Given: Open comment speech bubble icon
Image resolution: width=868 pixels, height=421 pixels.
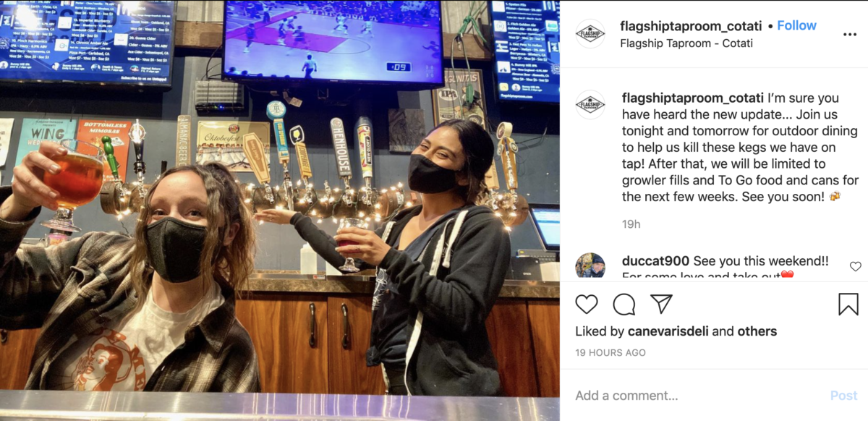Looking at the screenshot, I should pos(624,305).
